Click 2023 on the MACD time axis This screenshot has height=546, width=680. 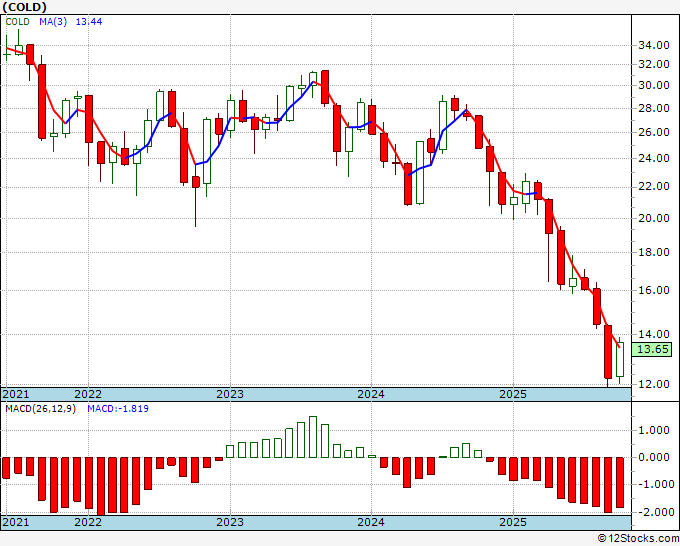pyautogui.click(x=230, y=522)
